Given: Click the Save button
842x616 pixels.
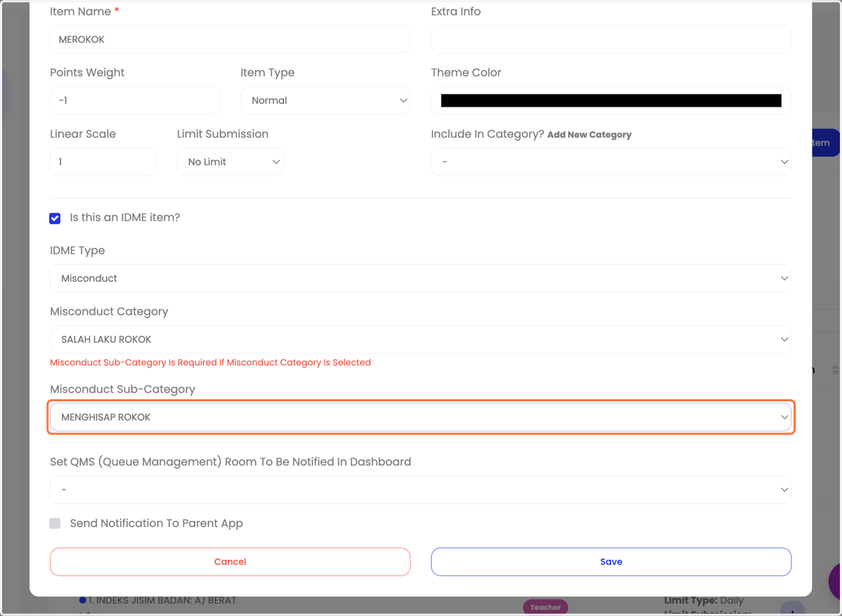Looking at the screenshot, I should [611, 561].
